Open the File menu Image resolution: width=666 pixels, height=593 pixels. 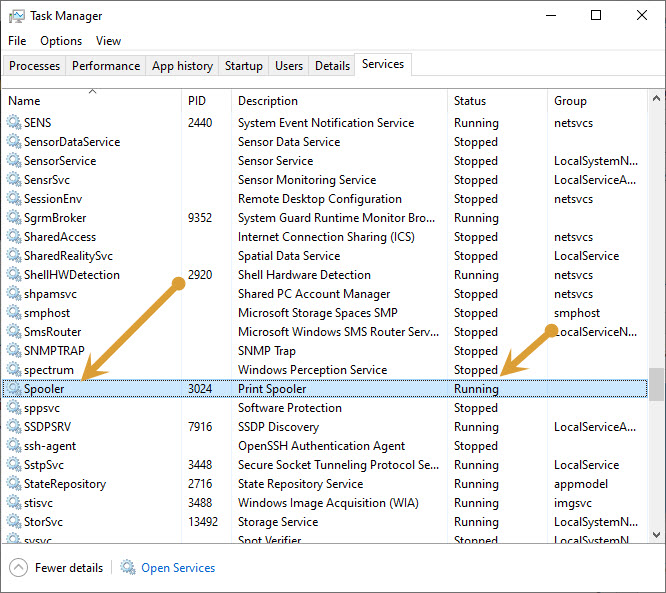[x=17, y=41]
